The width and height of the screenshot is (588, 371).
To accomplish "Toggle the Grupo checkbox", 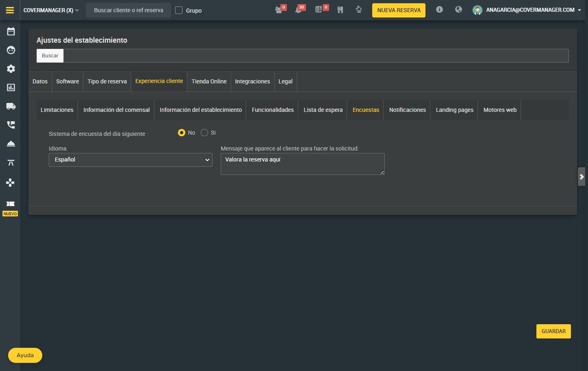I will 179,10.
